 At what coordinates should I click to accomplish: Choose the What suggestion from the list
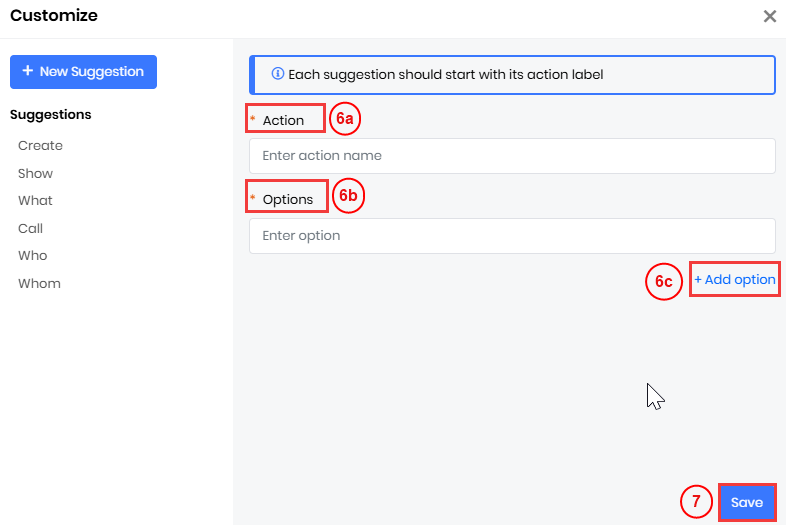point(35,201)
